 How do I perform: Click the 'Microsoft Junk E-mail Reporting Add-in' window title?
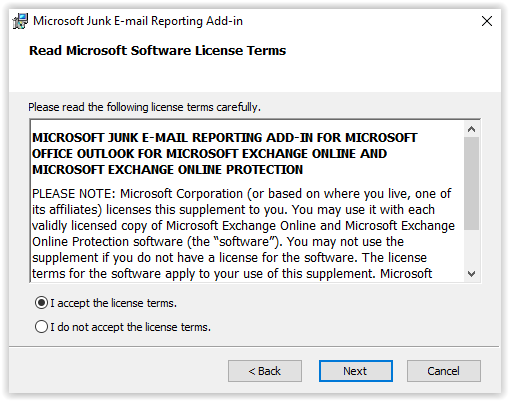coord(138,21)
